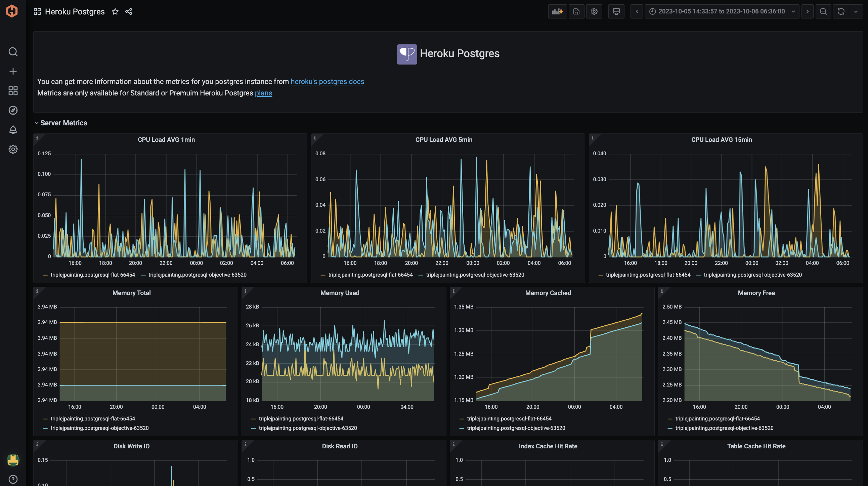Open the refresh interval dropdown

tap(856, 11)
